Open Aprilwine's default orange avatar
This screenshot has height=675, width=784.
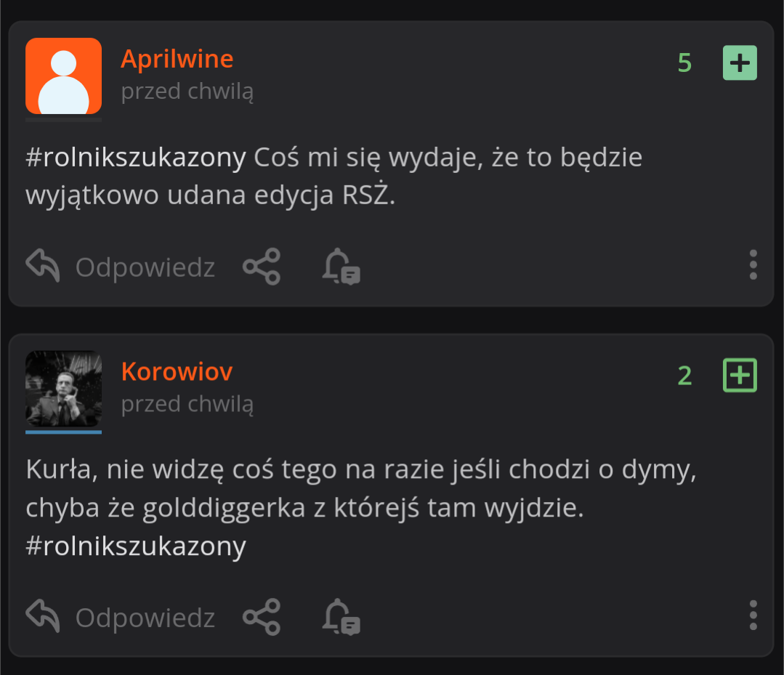click(63, 76)
